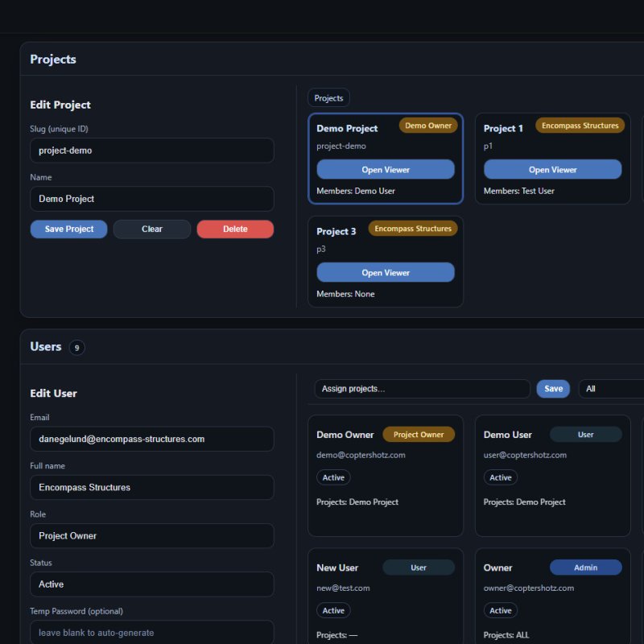Click the Clear button in Edit Project
The width and height of the screenshot is (644, 644).
coord(151,229)
